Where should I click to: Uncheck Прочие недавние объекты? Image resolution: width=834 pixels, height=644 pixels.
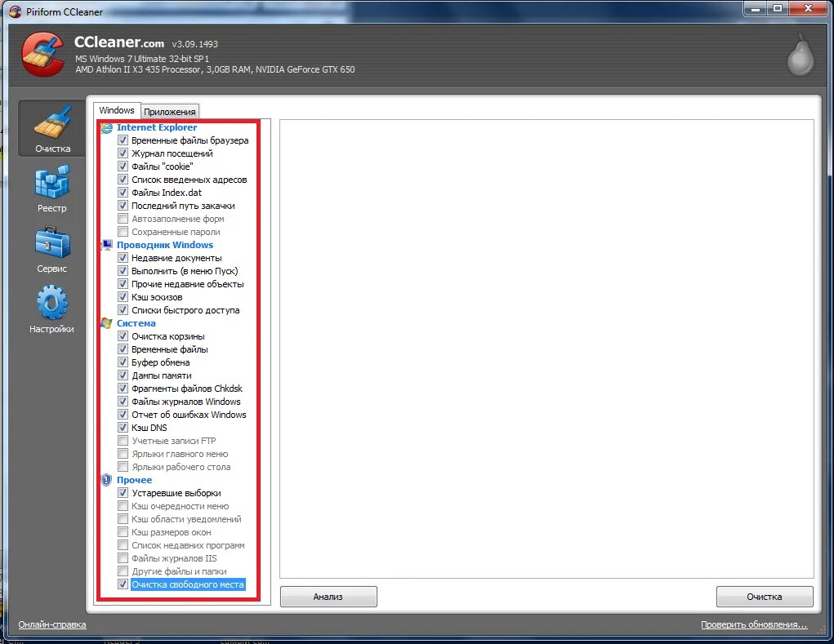click(x=123, y=284)
